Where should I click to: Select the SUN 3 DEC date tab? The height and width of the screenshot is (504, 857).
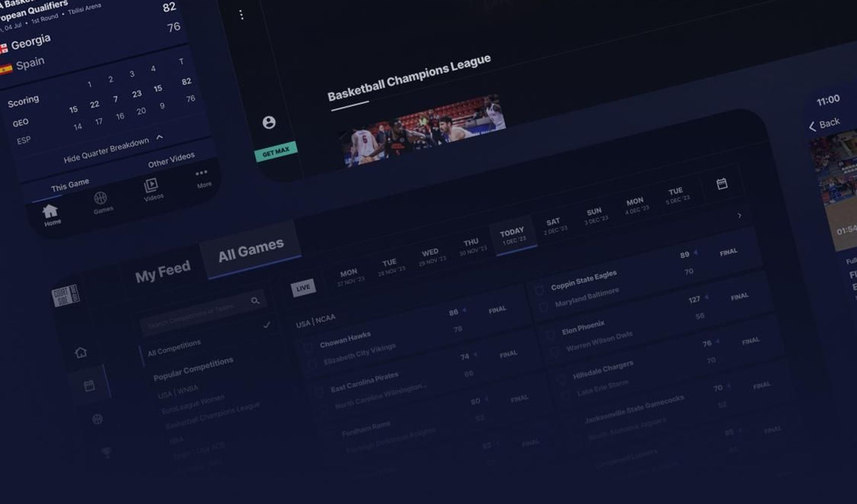click(596, 215)
